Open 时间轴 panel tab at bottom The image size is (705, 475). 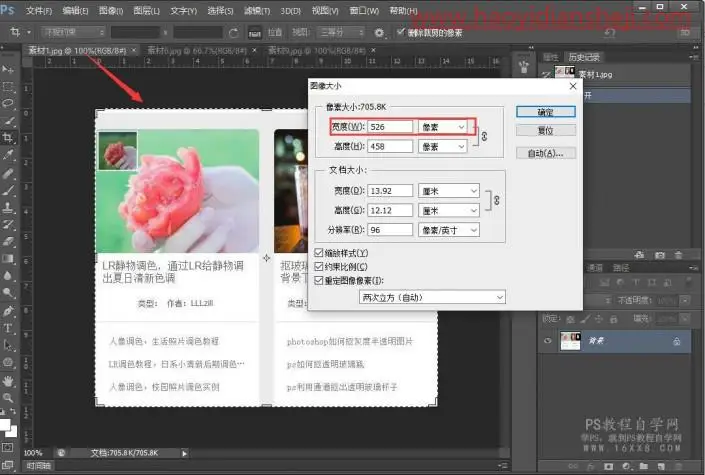[39, 466]
